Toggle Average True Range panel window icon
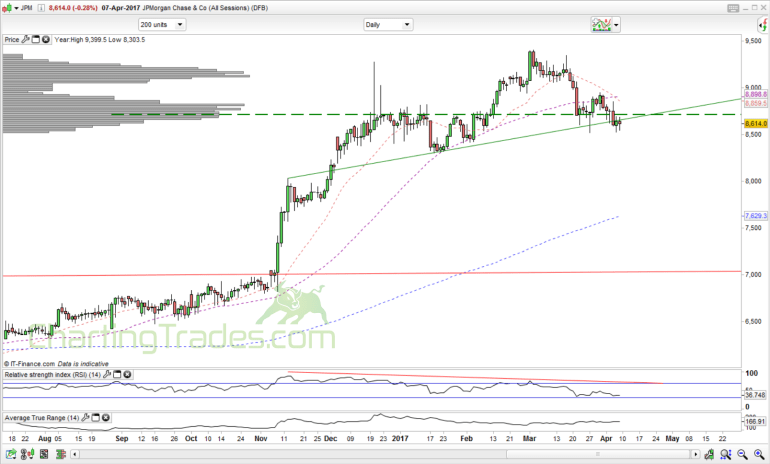 (96, 418)
